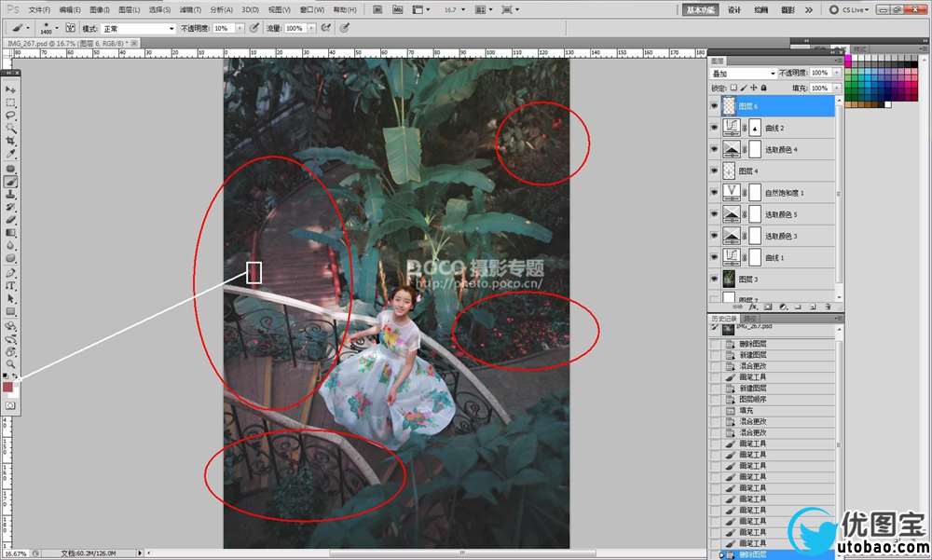Toggle lock transparent pixels in layers panel
Viewport: 932px width, 560px height.
click(733, 88)
